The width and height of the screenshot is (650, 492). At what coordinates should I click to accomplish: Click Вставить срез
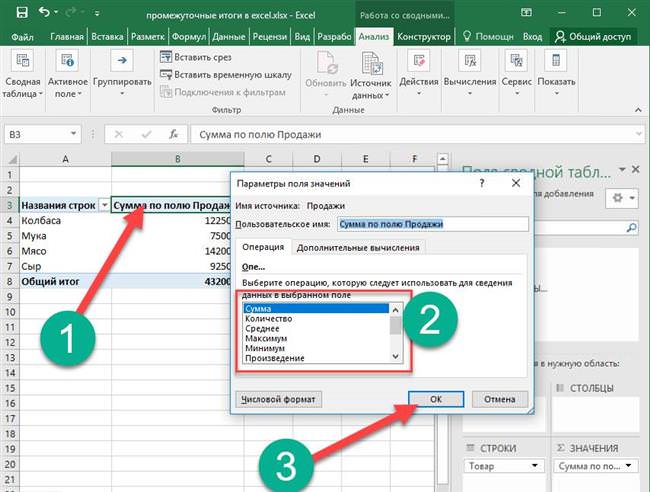click(196, 57)
